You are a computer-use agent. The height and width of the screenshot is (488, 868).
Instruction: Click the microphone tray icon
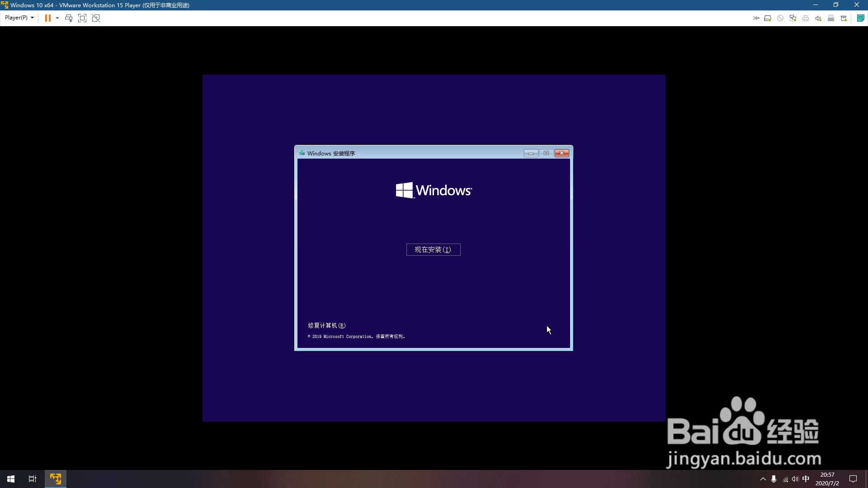pyautogui.click(x=774, y=479)
